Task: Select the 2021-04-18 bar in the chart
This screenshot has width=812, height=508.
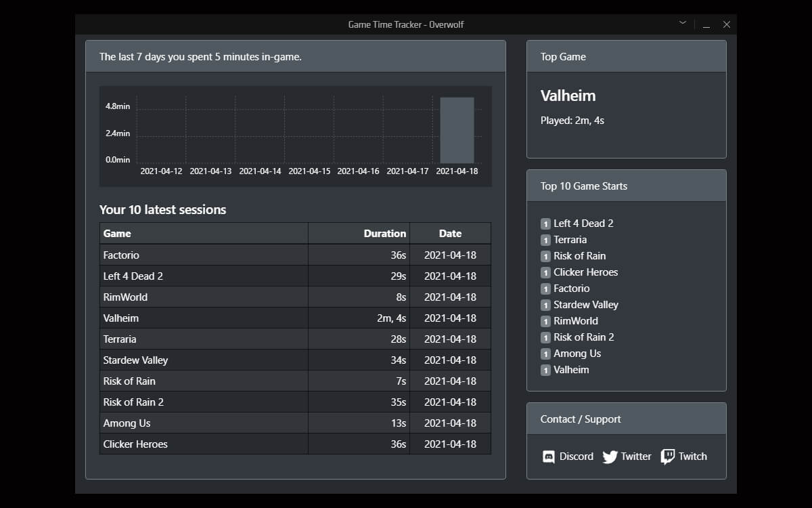Action: coord(457,130)
